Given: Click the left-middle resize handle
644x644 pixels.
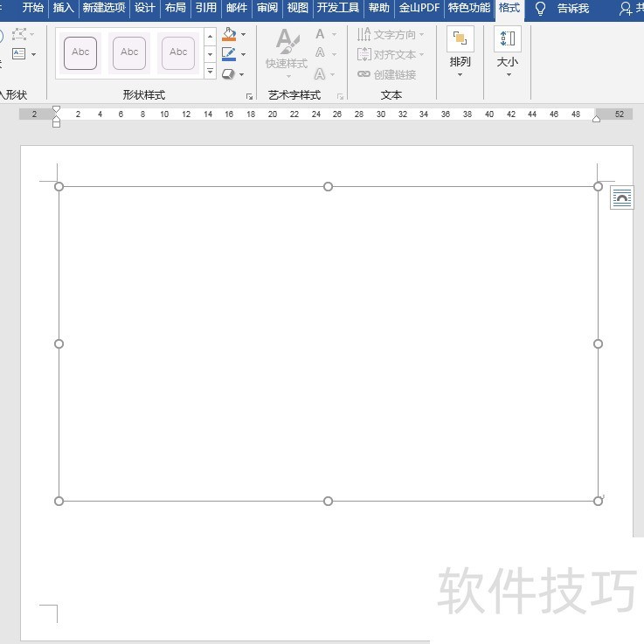Looking at the screenshot, I should (59, 343).
